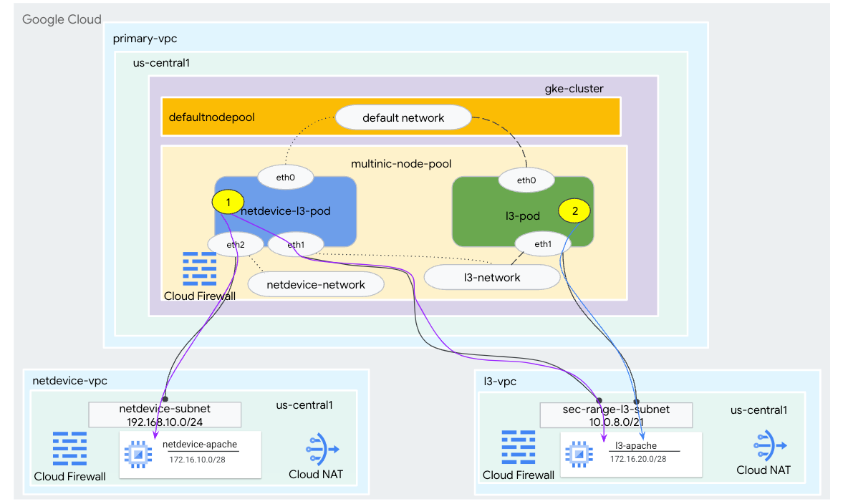Toggle the yellow marker labeled 2
Viewport: 843px width, 504px height.
click(574, 210)
